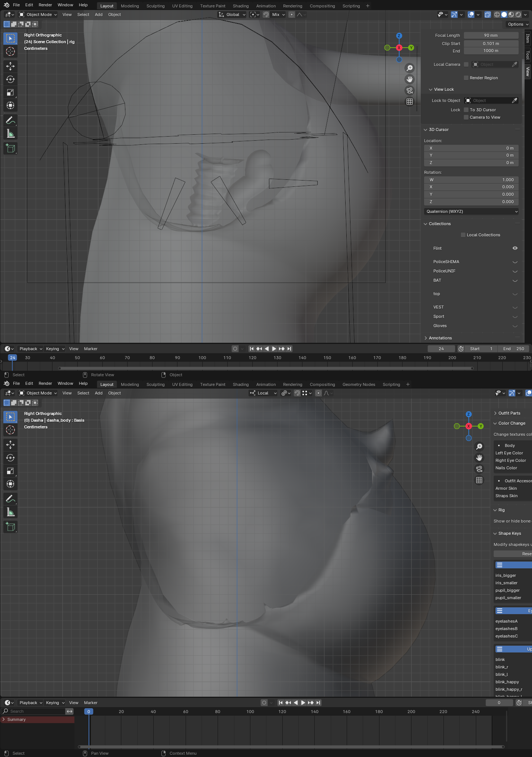Viewport: 532px width, 757px height.
Task: Enable the Render Region checkbox
Action: 466,78
